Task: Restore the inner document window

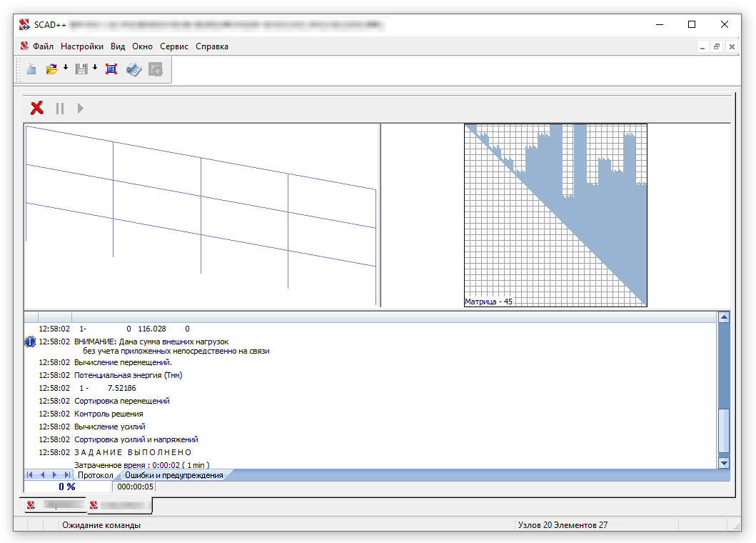Action: (x=717, y=47)
